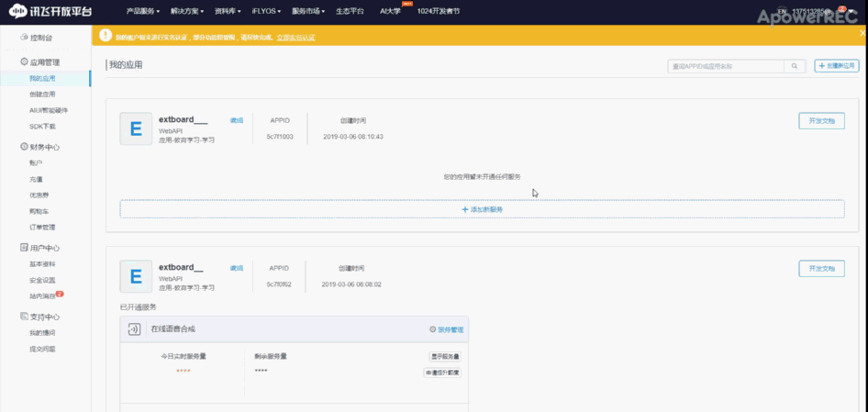Viewport: 868px width, 412px height.
Task: Open 站内消息 in the sidebar
Action: click(x=42, y=296)
